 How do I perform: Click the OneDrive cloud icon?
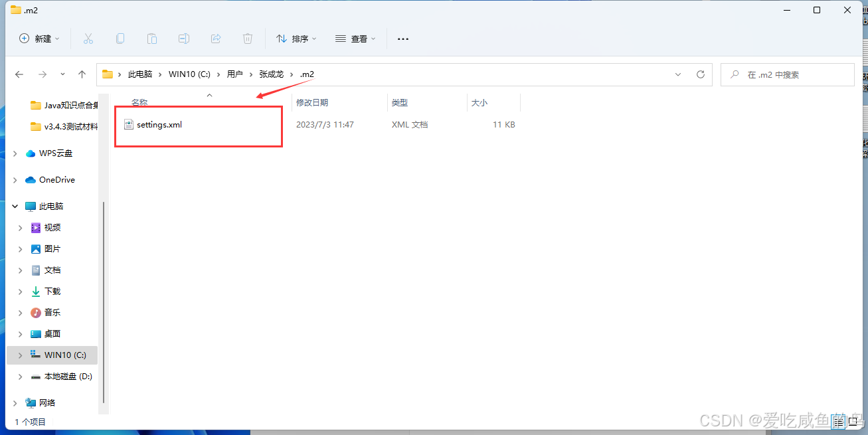[31, 180]
